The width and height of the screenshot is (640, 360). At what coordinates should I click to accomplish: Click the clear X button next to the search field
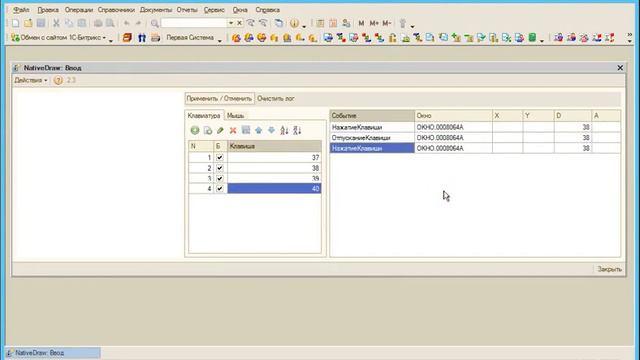[240, 23]
